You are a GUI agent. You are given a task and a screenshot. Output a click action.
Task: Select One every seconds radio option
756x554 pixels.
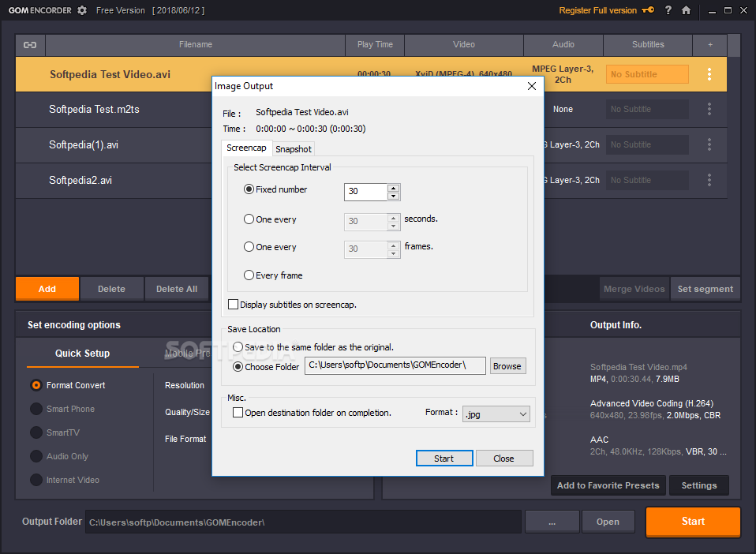coord(249,219)
